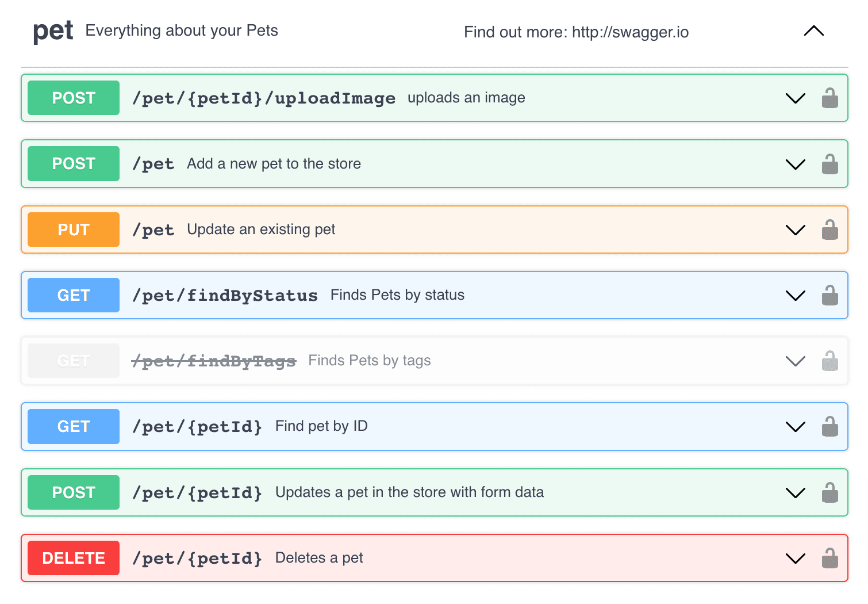
Task: Toggle the Deletes a pet operation open
Action: click(x=795, y=557)
